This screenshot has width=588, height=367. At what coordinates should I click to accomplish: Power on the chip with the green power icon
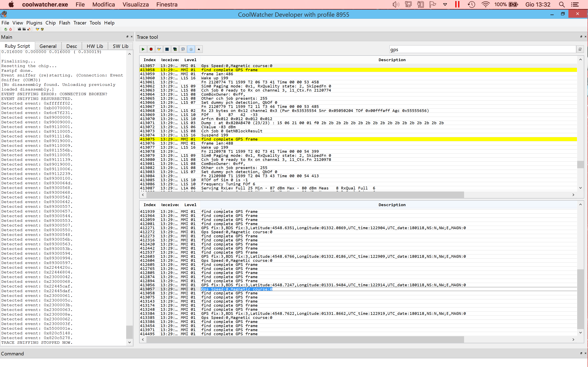[6, 29]
